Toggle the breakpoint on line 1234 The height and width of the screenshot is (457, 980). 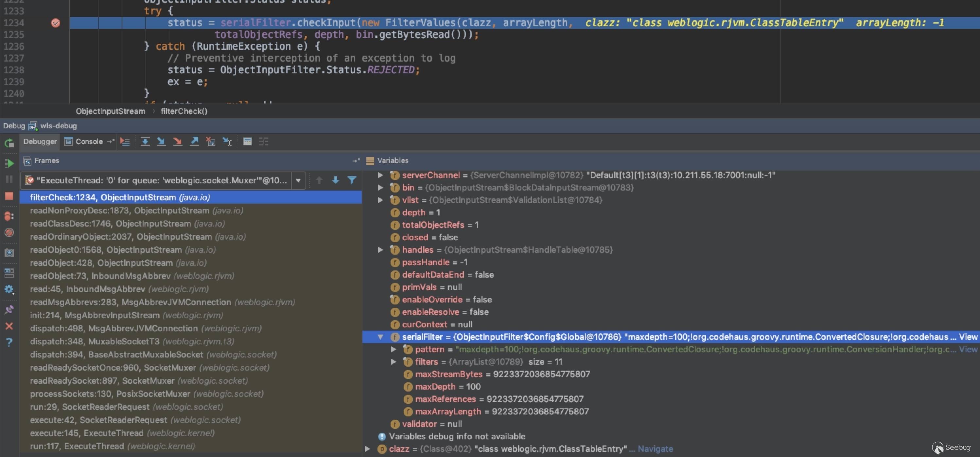[x=56, y=23]
